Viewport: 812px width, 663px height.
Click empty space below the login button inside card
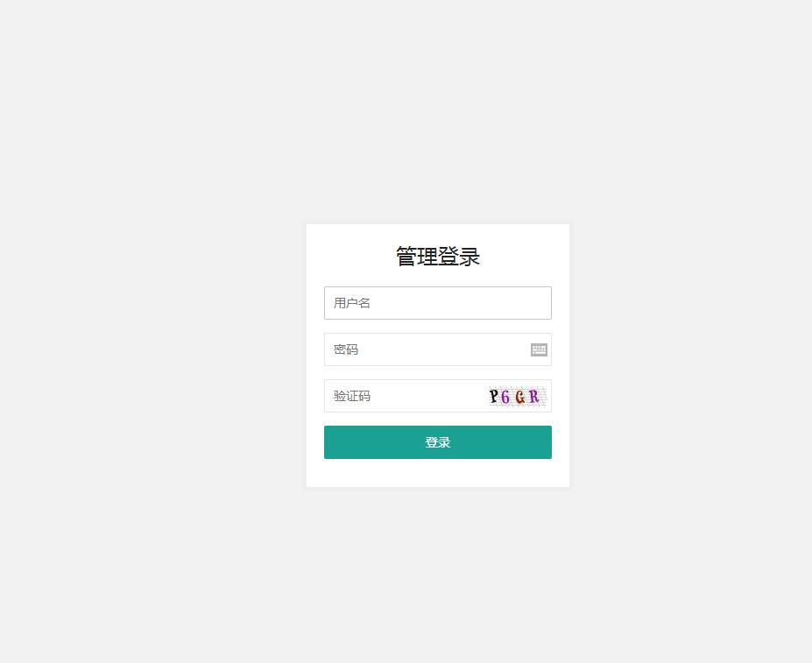coord(438,473)
